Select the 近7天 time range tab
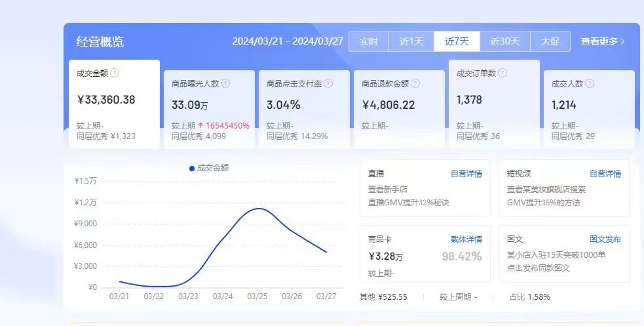The image size is (644, 326). [457, 41]
